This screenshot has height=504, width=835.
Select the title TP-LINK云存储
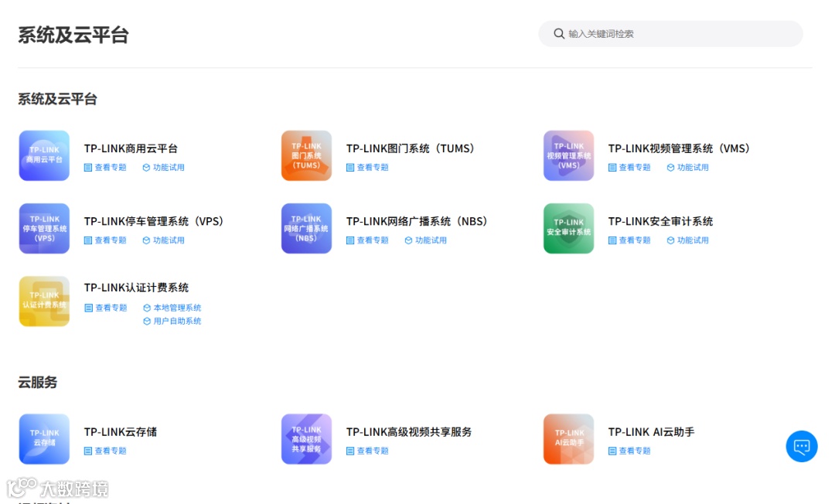coord(121,431)
